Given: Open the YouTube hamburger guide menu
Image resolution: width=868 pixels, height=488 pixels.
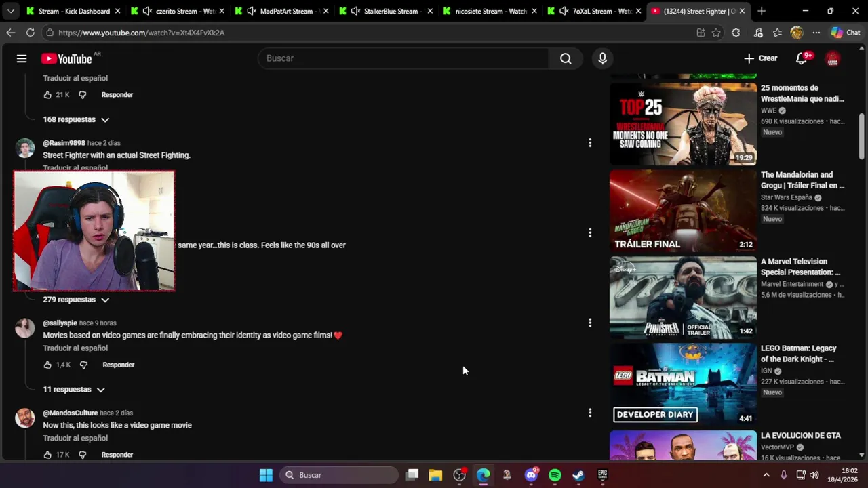Looking at the screenshot, I should coord(22,58).
